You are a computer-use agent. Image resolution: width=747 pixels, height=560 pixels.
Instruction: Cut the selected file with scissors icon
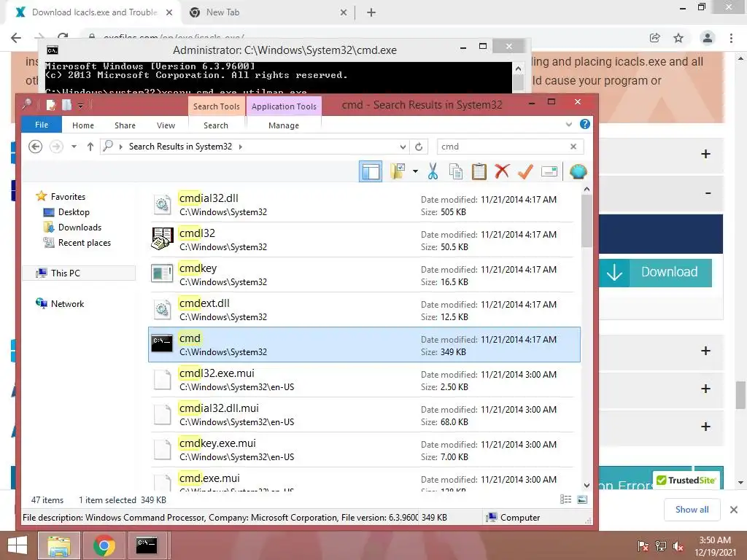coord(433,171)
